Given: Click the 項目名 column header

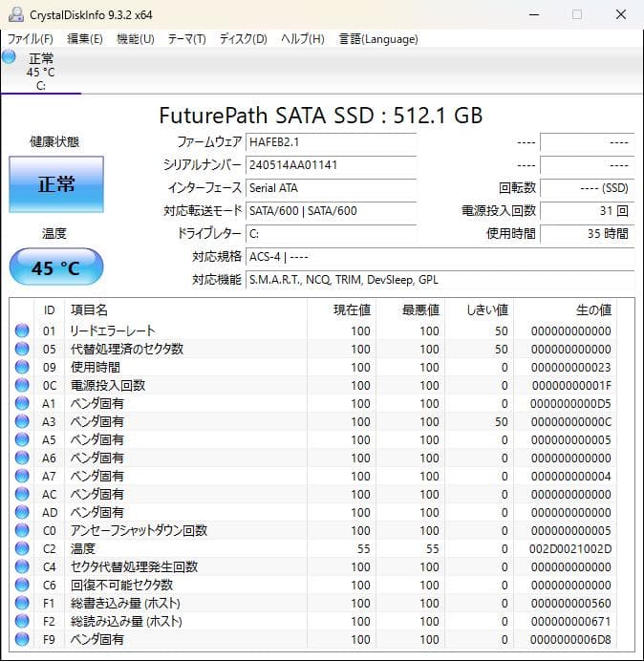Looking at the screenshot, I should (89, 310).
